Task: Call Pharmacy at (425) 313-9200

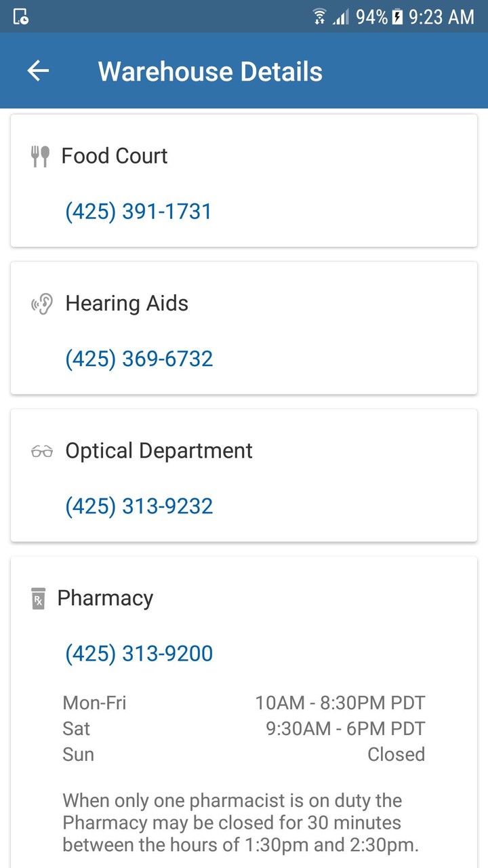Action: pyautogui.click(x=139, y=654)
